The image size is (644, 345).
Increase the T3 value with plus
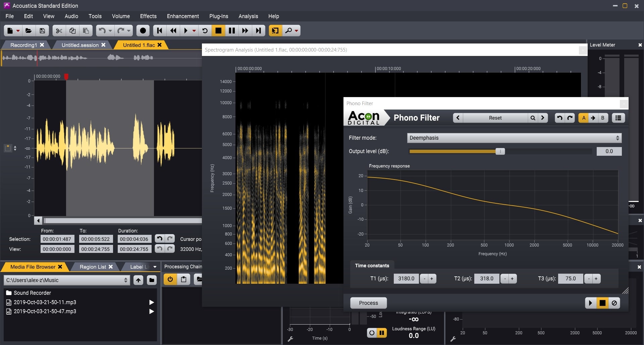pyautogui.click(x=596, y=279)
